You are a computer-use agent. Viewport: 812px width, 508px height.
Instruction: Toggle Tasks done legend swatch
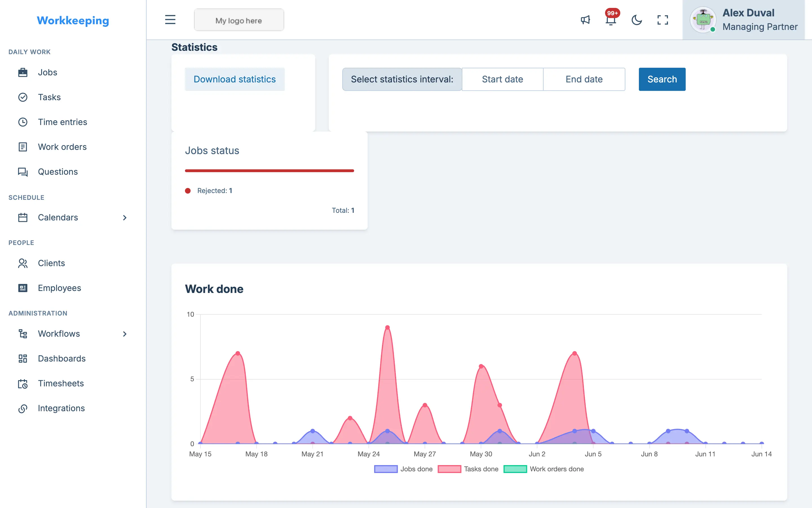pyautogui.click(x=449, y=469)
